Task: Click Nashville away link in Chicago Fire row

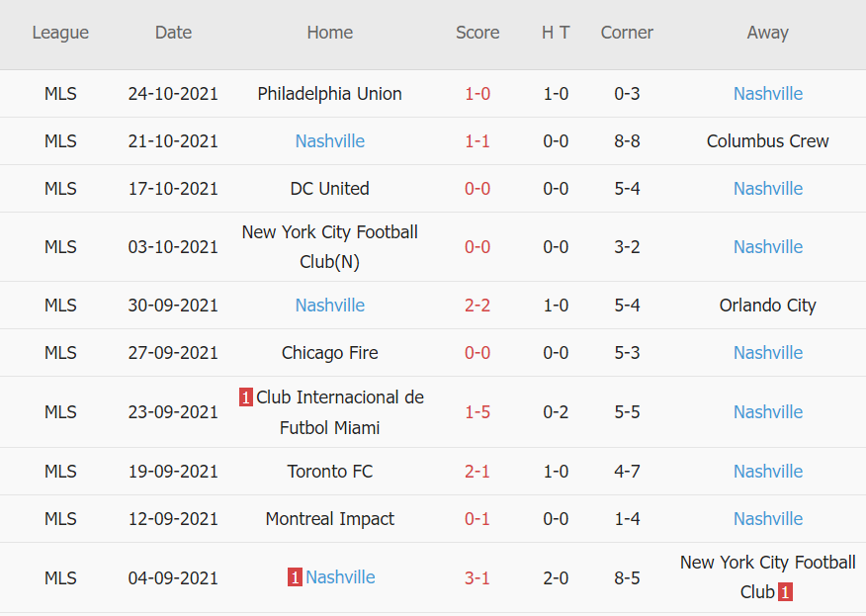Action: point(768,353)
